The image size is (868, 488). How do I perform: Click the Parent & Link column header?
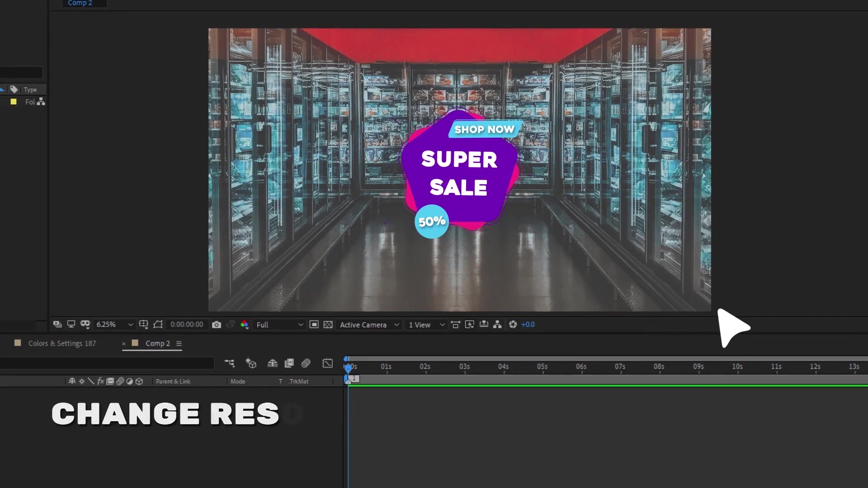[173, 381]
